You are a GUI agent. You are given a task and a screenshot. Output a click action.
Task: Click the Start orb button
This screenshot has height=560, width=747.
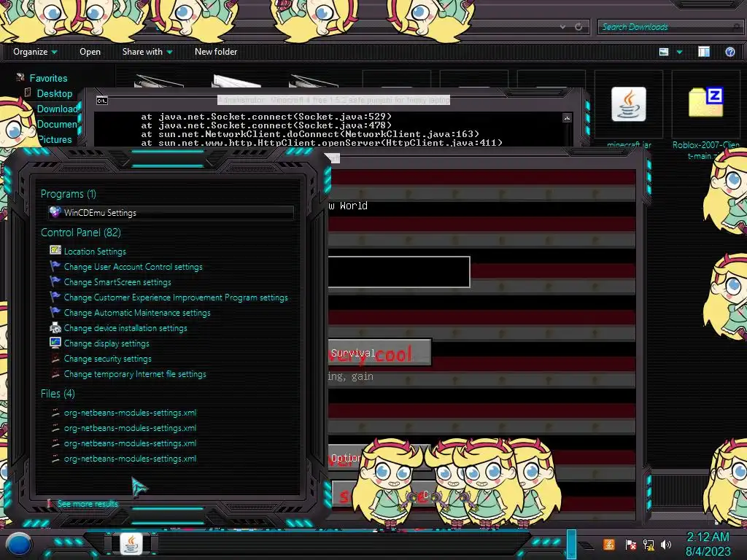click(x=20, y=545)
